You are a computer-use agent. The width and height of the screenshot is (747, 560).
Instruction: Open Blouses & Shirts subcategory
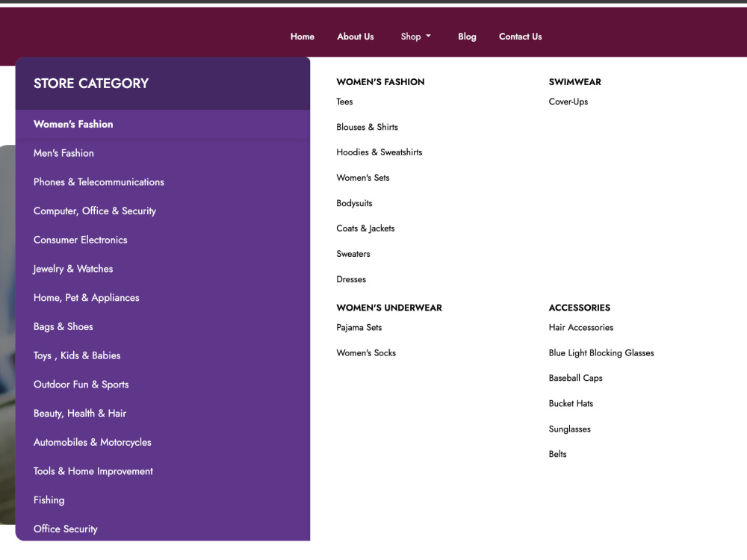[367, 127]
